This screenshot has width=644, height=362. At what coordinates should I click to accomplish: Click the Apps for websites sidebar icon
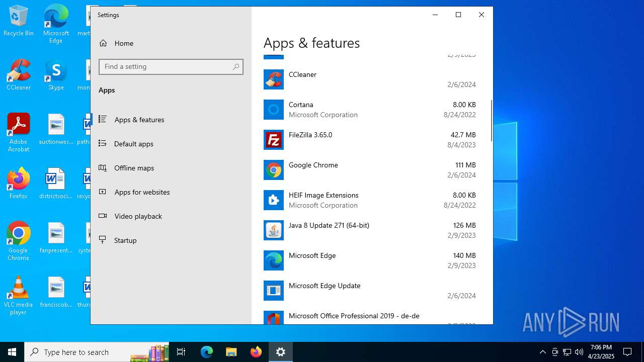pos(103,192)
